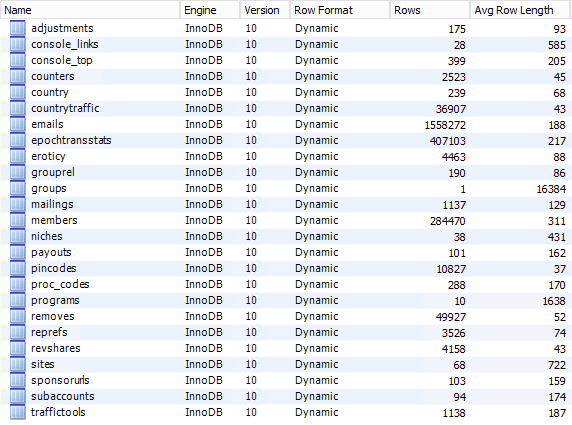Select the members table name
Image resolution: width=572 pixels, height=425 pixels.
[54, 220]
